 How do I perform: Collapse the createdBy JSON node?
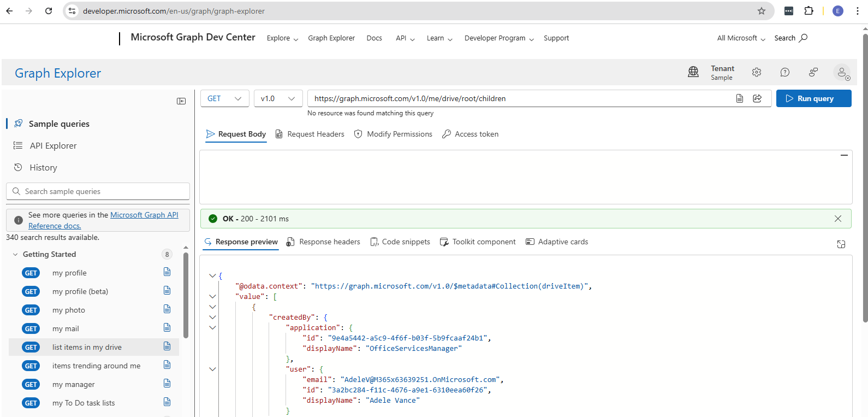click(x=212, y=318)
